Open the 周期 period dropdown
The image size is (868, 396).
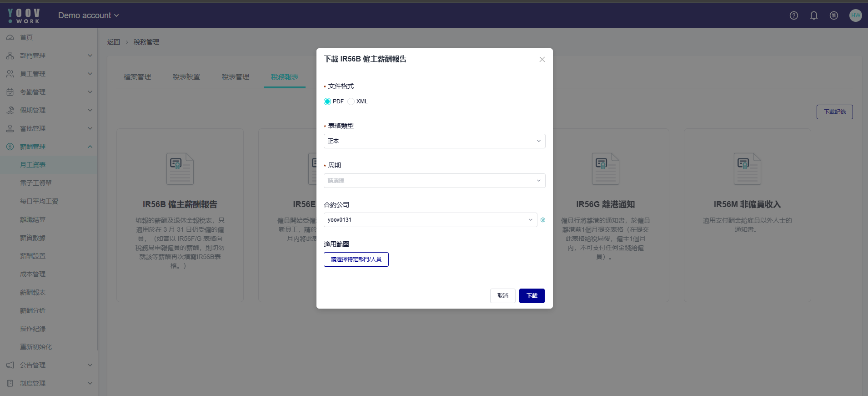pyautogui.click(x=434, y=181)
